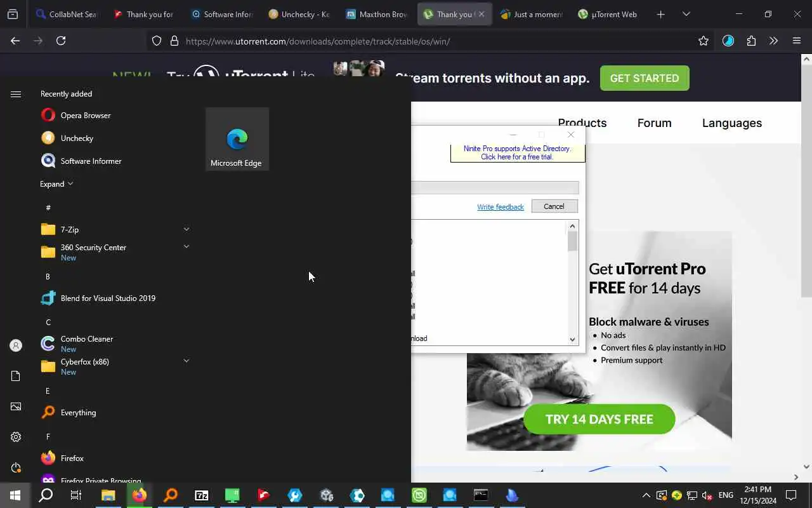Screen dimensions: 812x508
Task: Expand the 360 Security Center folder chevron
Action: click(x=186, y=246)
